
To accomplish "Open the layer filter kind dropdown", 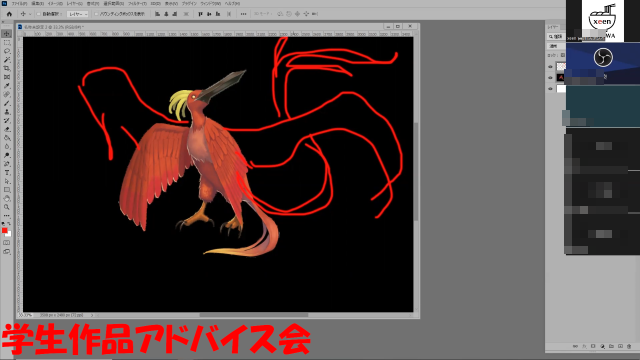I will pyautogui.click(x=556, y=36).
